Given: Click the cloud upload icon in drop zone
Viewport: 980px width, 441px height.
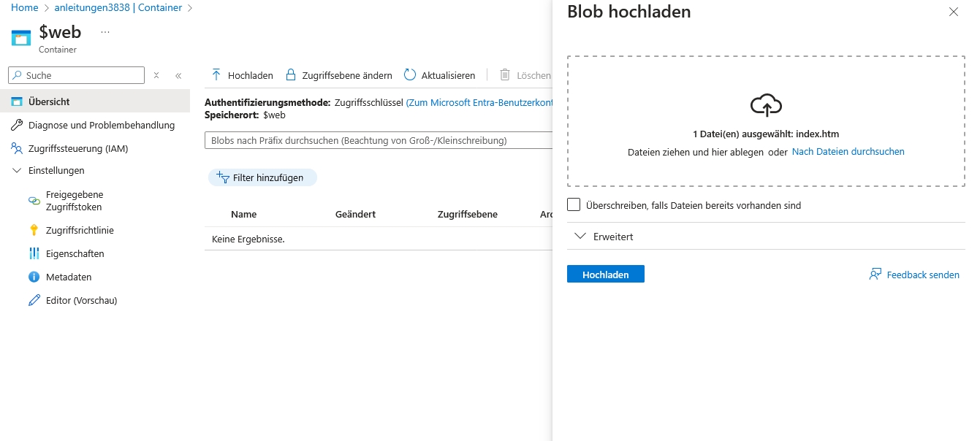Looking at the screenshot, I should [x=766, y=105].
